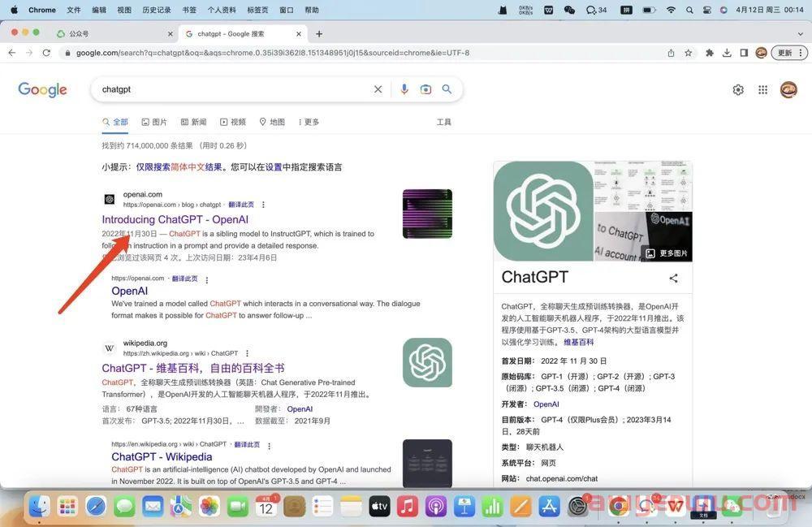The width and height of the screenshot is (812, 527).
Task: Click the magnifier search button
Action: pos(447,89)
